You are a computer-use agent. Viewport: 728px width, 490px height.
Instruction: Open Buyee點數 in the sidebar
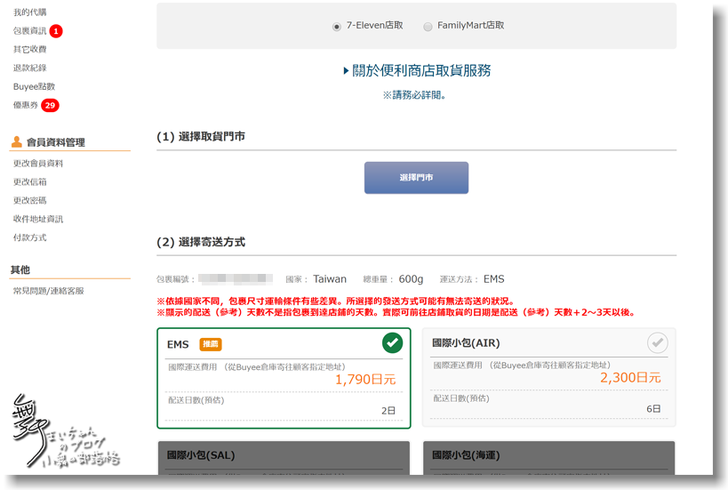[x=34, y=86]
